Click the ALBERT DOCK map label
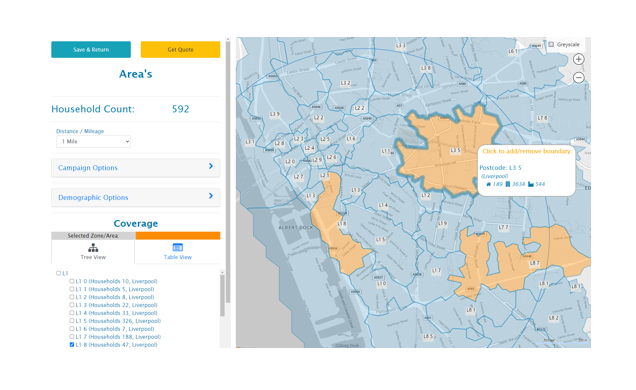Screen dimensions: 636x390 click(x=296, y=227)
